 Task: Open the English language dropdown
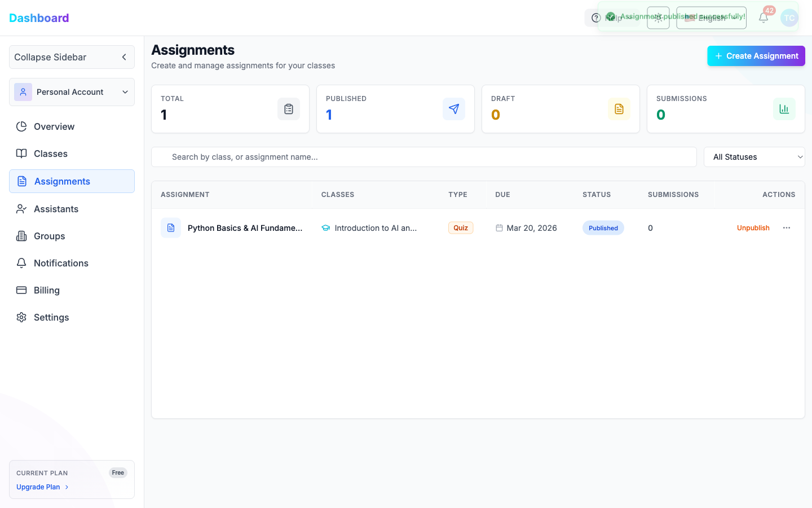[x=711, y=18]
